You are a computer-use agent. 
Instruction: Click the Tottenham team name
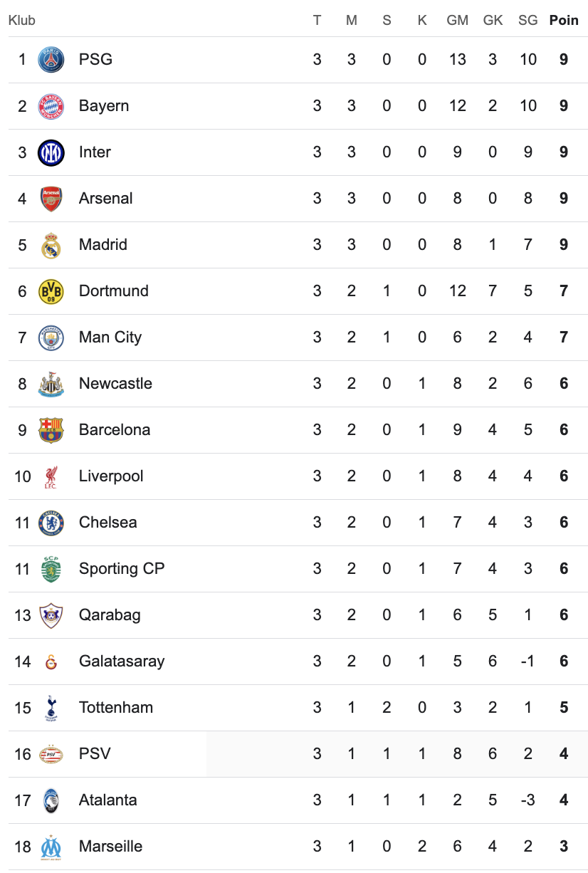pos(116,708)
